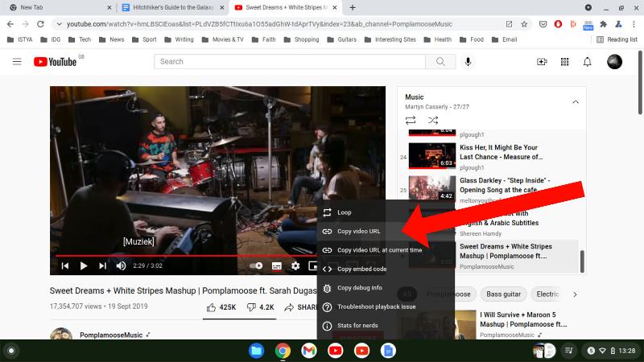Screen dimensions: 644x362
Task: Skip to the next playlist video
Action: pyautogui.click(x=102, y=266)
